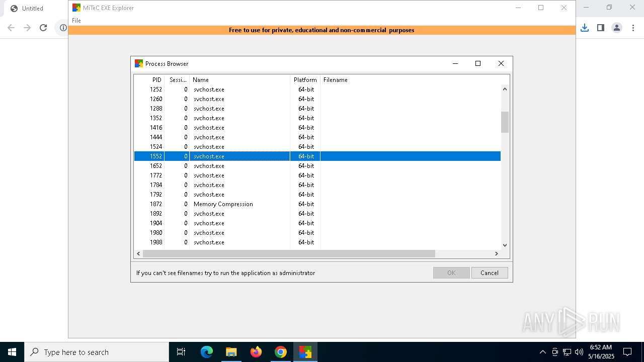Show hidden system tray icons
Viewport: 644px width, 362px height.
coord(542,352)
